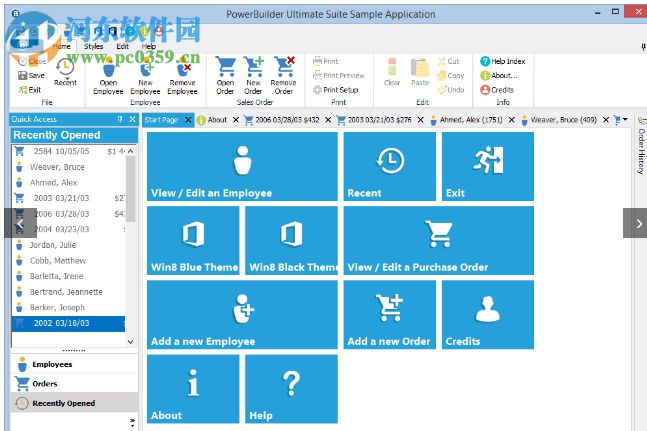Open Help Index from Info group
This screenshot has height=431, width=647.
(x=503, y=61)
